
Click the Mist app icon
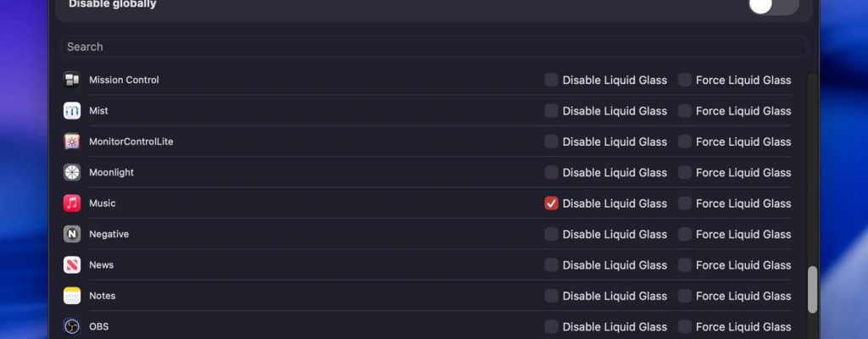(72, 111)
